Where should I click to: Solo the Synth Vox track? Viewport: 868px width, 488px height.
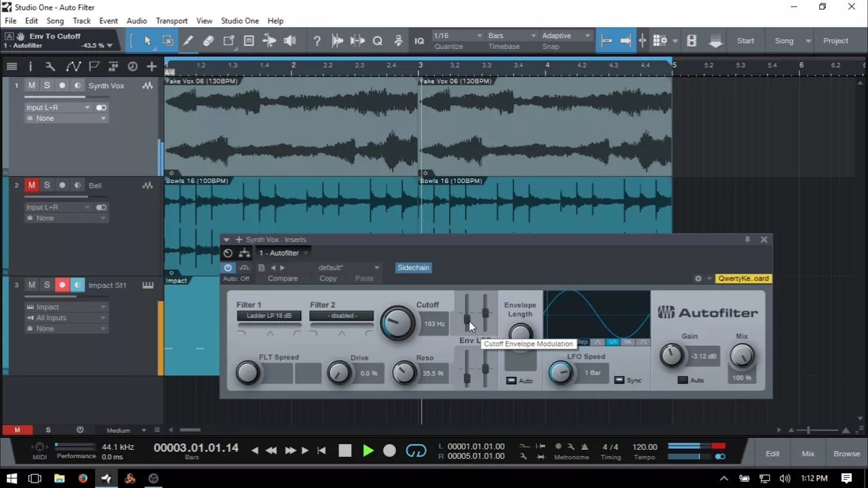click(x=47, y=85)
